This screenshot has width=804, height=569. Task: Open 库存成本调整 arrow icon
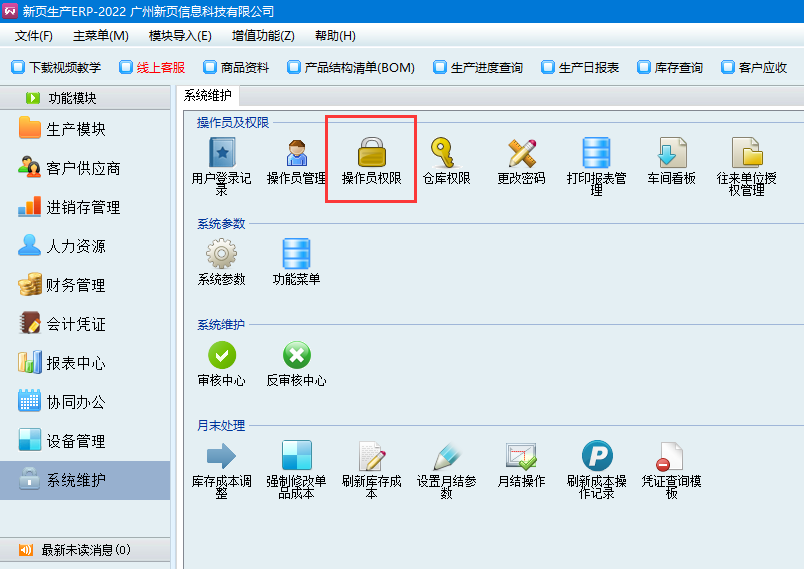coord(222,457)
